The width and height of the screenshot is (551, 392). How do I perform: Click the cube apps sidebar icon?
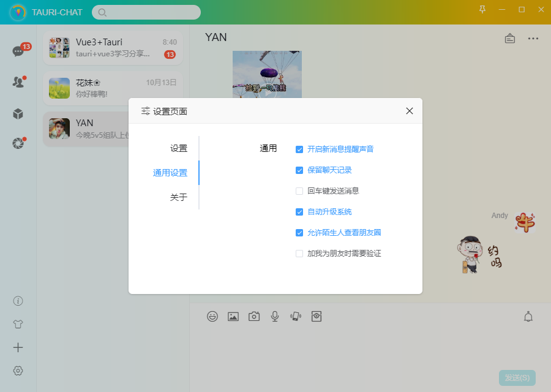point(18,113)
